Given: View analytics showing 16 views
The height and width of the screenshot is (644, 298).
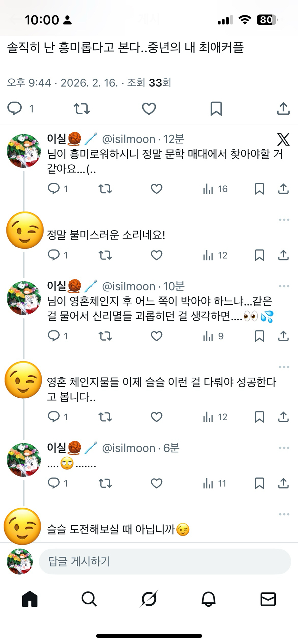Looking at the screenshot, I should point(215,189).
